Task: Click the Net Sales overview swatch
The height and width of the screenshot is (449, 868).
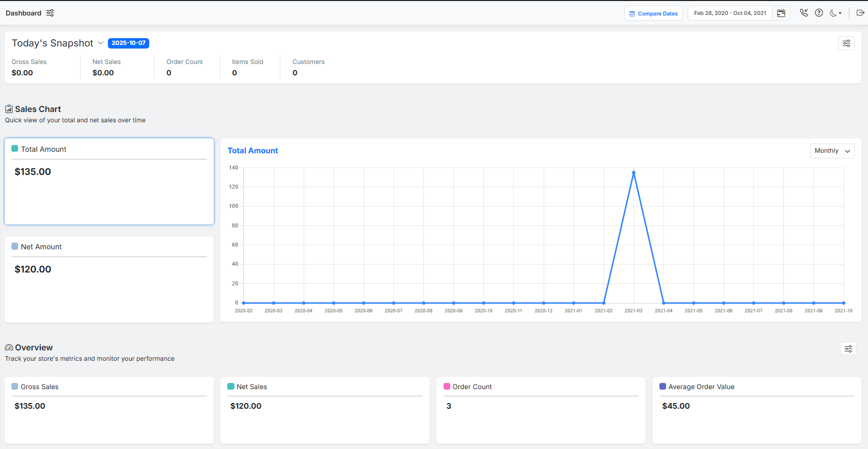Action: tap(231, 386)
